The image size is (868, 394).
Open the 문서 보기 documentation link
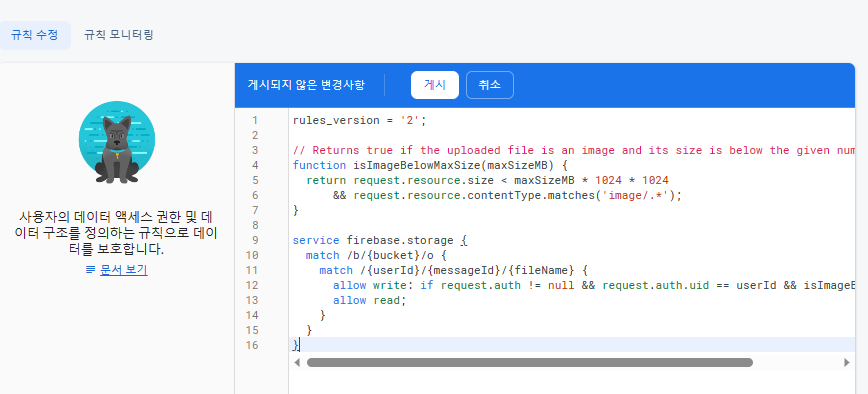123,270
